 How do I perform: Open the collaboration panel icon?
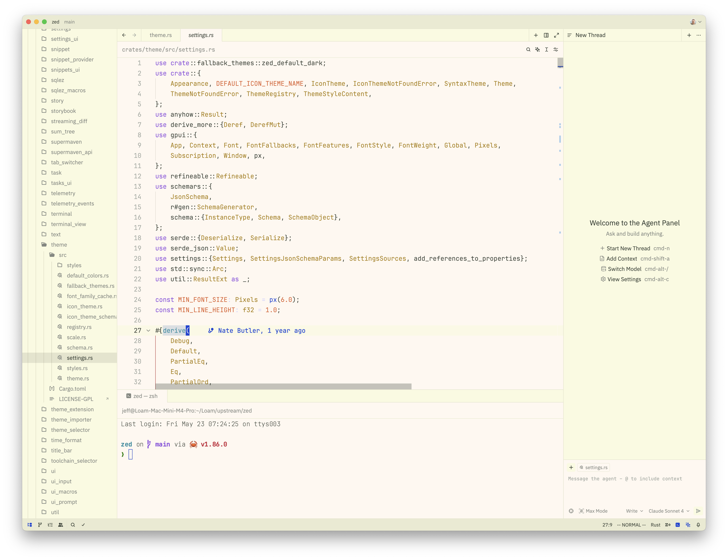point(61,525)
